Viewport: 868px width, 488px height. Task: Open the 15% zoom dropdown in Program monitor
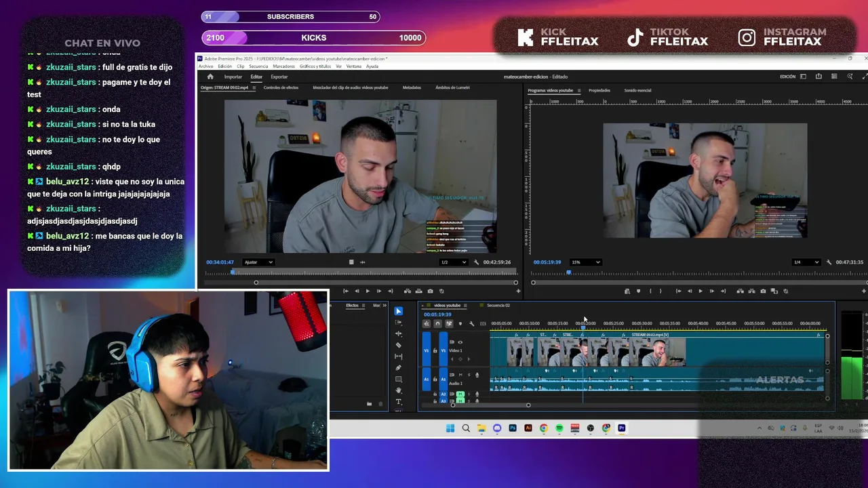click(586, 262)
